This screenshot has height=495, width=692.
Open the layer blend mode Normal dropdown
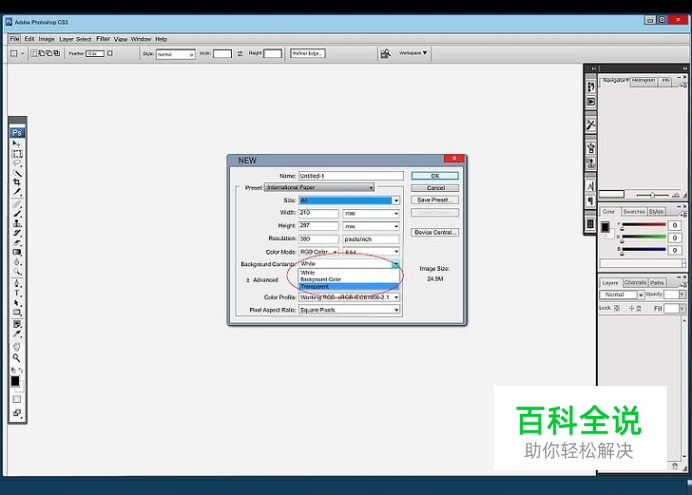[621, 295]
